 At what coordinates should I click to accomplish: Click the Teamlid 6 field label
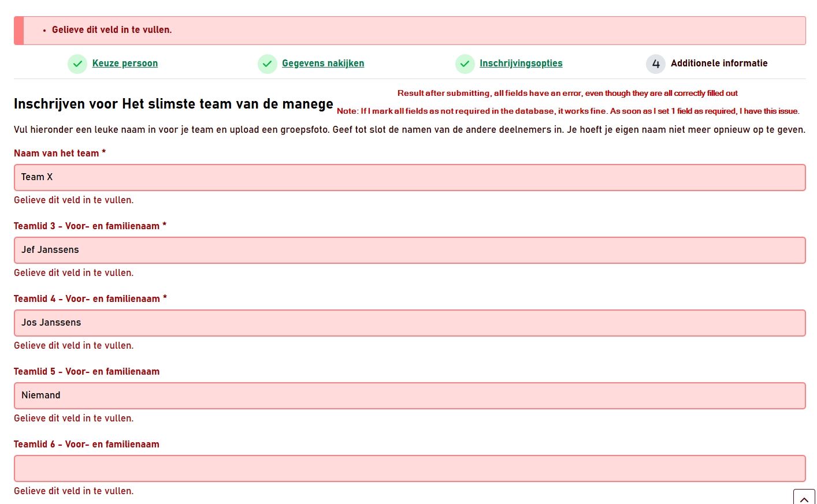[87, 445]
